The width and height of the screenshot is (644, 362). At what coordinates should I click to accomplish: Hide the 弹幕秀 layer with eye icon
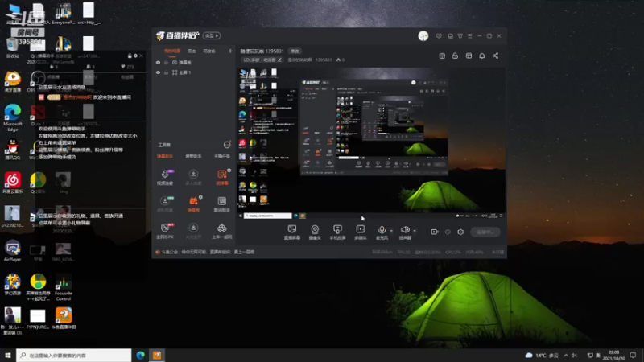pyautogui.click(x=158, y=63)
